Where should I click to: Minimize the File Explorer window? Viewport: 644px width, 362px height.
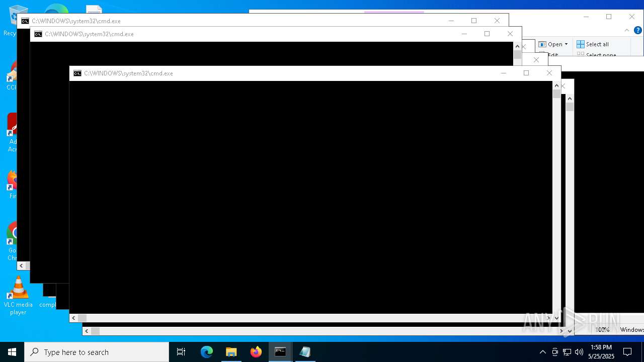(586, 17)
